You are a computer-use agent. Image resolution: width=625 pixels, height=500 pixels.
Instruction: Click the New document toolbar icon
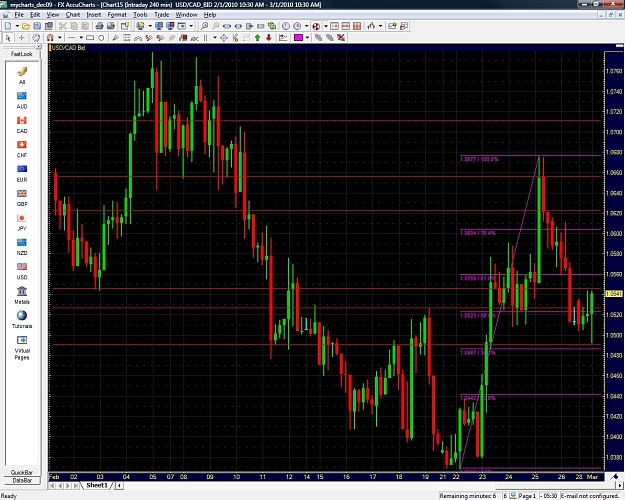coord(8,26)
